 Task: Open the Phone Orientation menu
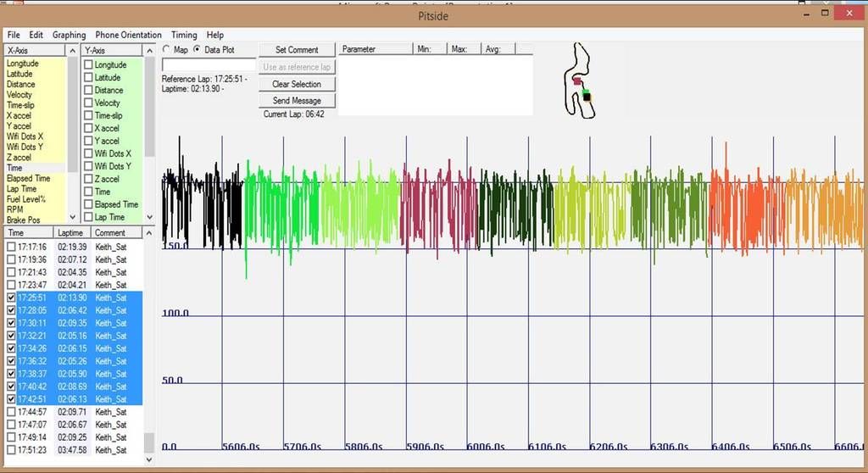(128, 35)
